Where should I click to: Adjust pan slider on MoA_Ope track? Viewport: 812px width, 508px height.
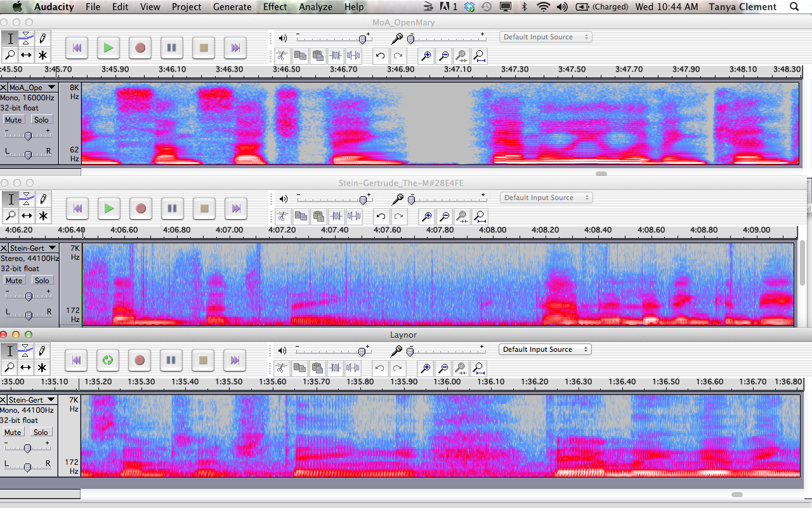[28, 154]
